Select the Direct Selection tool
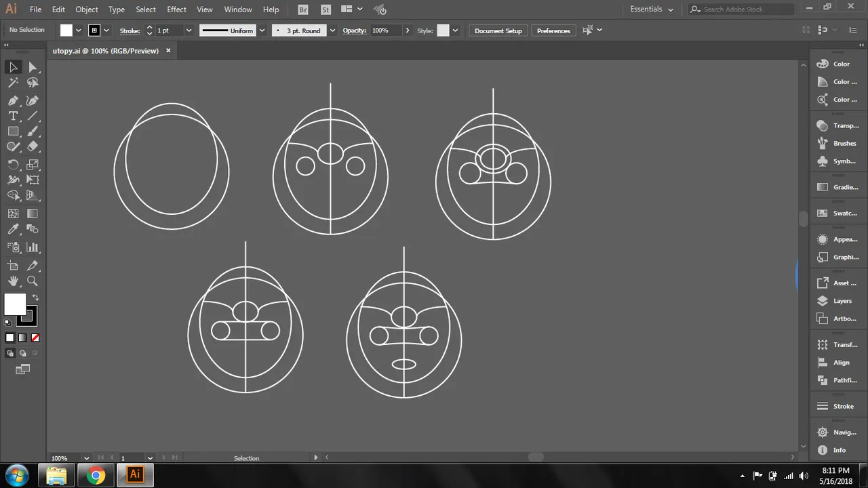Viewport: 868px width, 488px height. tap(33, 67)
